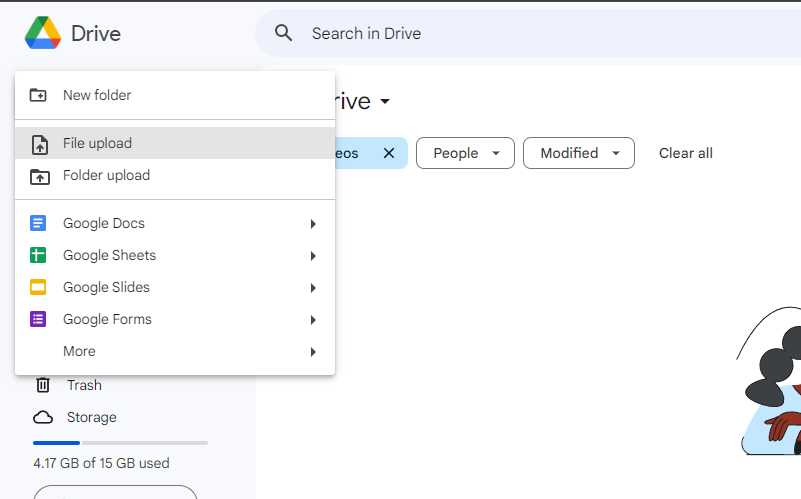This screenshot has width=801, height=499.
Task: Open Google Docs menu item
Action: [x=175, y=223]
